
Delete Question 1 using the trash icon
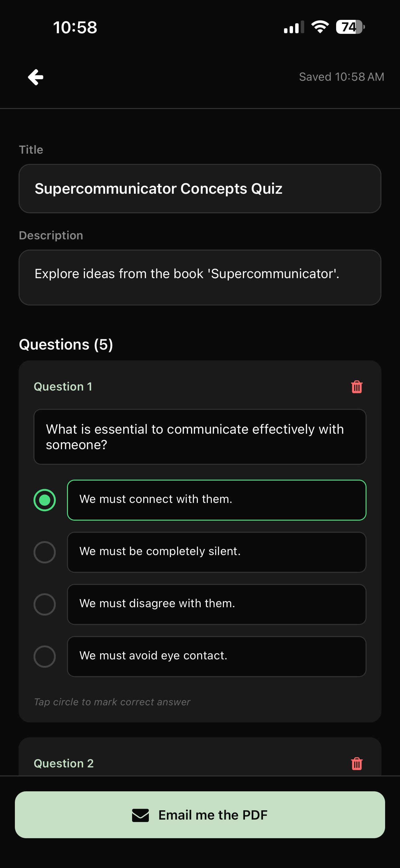coord(356,387)
